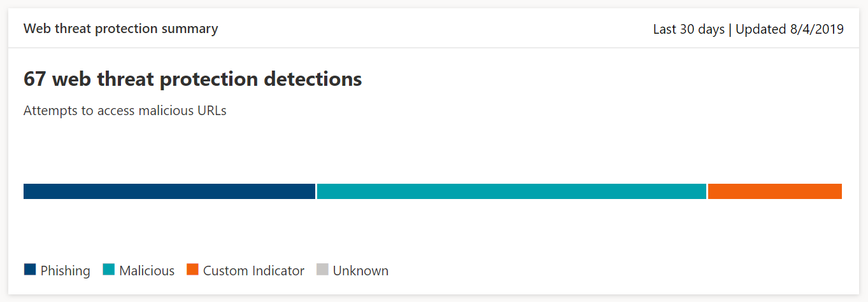This screenshot has height=302, width=868.
Task: Click the divider between Malicious and Custom Indicator bars
Action: point(707,191)
